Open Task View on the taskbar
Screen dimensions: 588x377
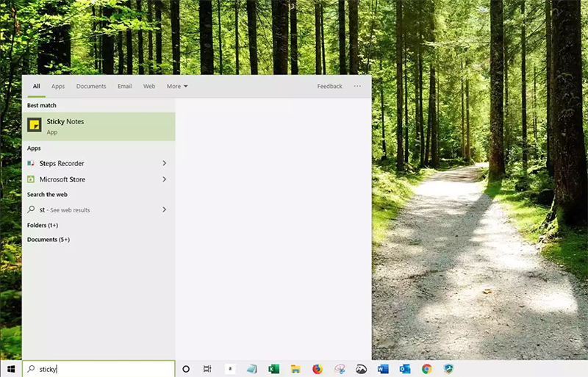(208, 369)
